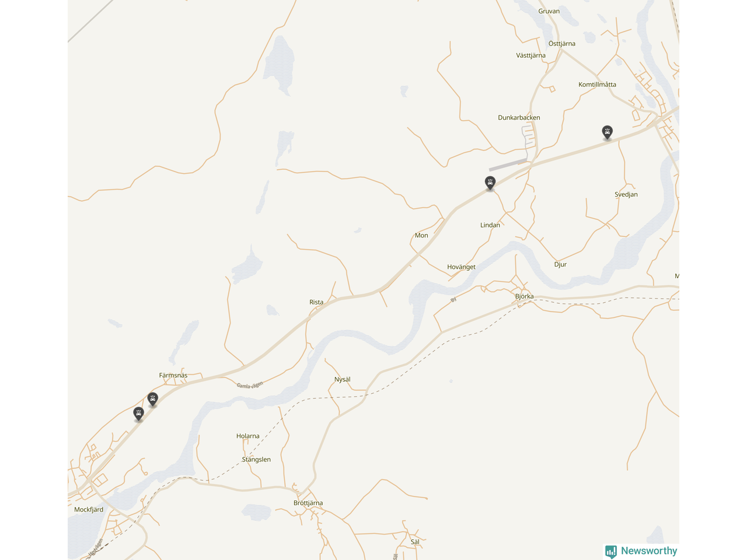Click the Östtjärna place label
Viewport: 747px width, 560px height.
(562, 44)
